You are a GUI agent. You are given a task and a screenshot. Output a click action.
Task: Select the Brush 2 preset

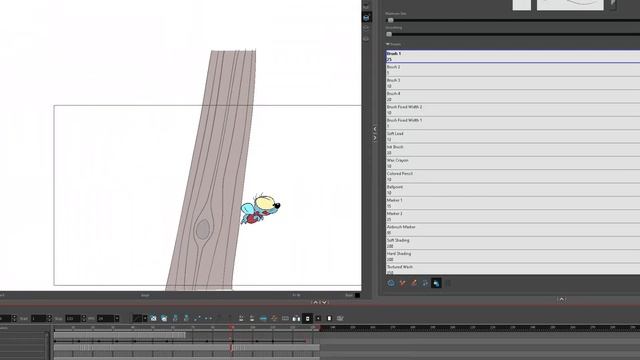[x=513, y=70]
